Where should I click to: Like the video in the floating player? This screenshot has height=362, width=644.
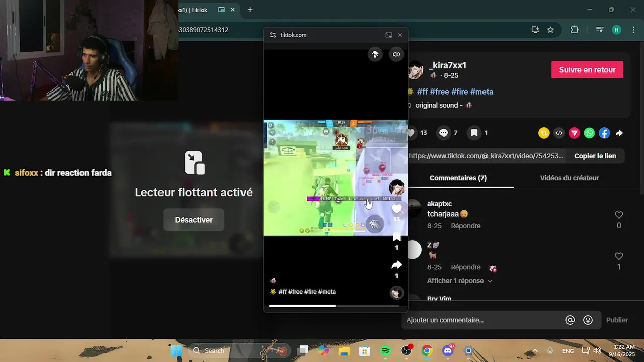click(x=397, y=208)
